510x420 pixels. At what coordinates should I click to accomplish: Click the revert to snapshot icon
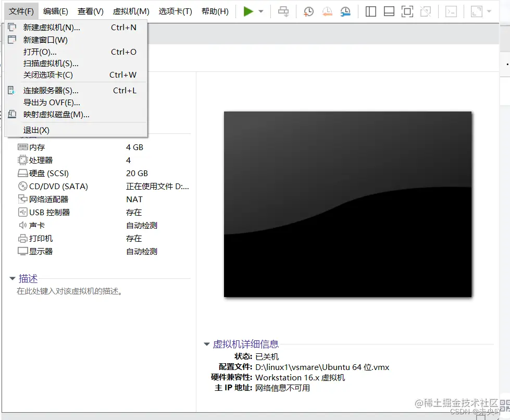(x=327, y=11)
